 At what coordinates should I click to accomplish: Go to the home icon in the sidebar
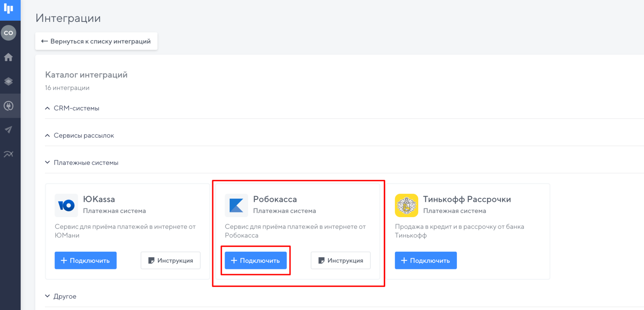[x=8, y=58]
